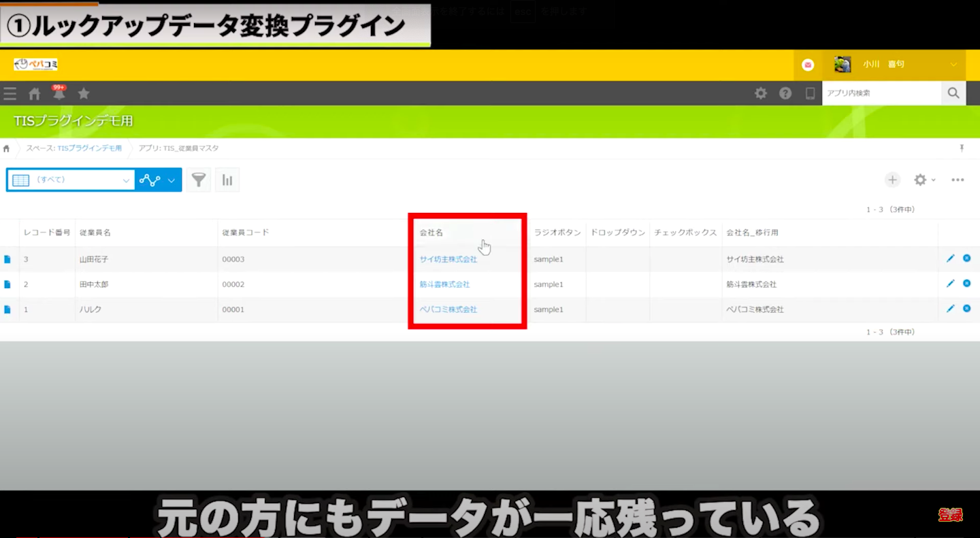
Task: Click employee code 00001 cell
Action: [233, 309]
